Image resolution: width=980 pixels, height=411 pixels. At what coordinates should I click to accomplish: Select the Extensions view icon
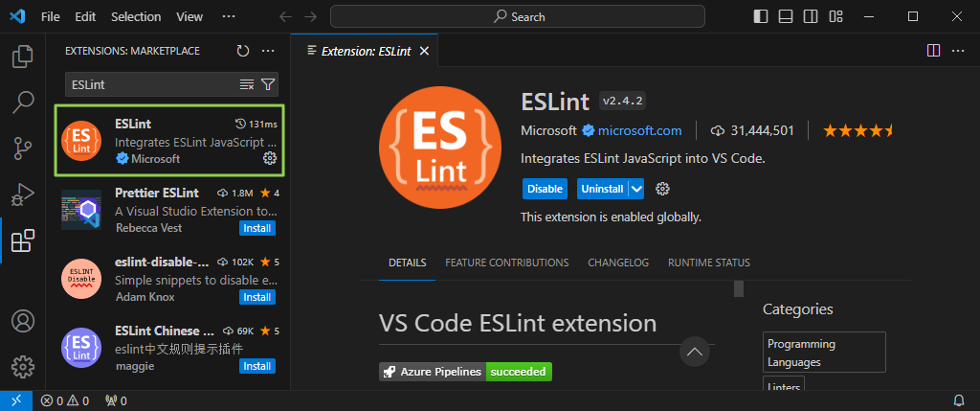pyautogui.click(x=23, y=240)
